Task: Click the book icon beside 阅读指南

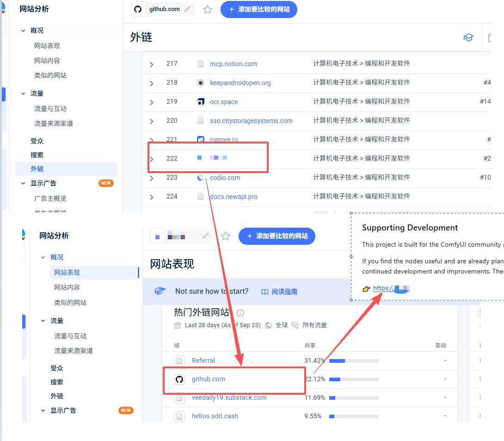Action: 265,292
